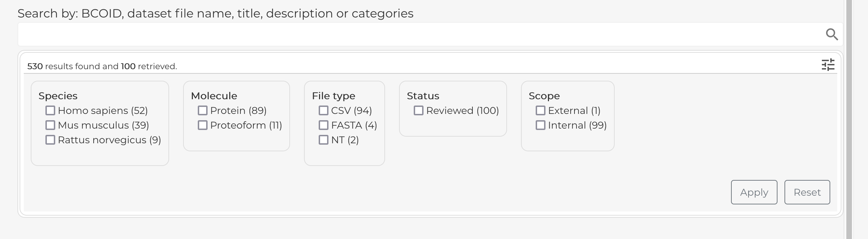Screen dimensions: 868x239
Task: Enable the Proteoform filter
Action: pos(202,125)
